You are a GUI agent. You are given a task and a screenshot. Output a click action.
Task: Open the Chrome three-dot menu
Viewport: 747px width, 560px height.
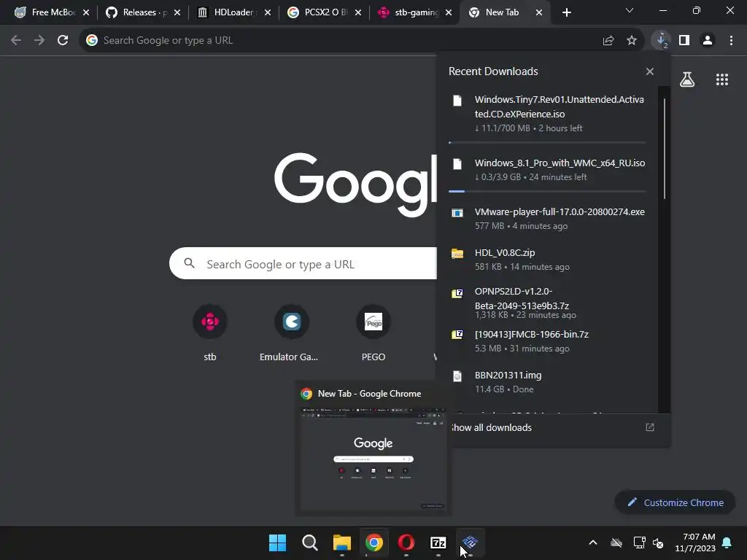tap(731, 41)
